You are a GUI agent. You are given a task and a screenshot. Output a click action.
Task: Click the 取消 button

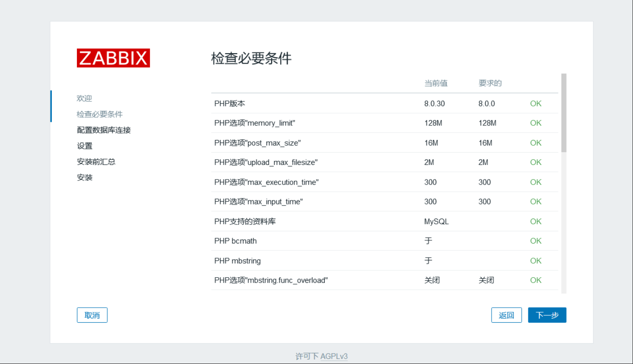92,315
